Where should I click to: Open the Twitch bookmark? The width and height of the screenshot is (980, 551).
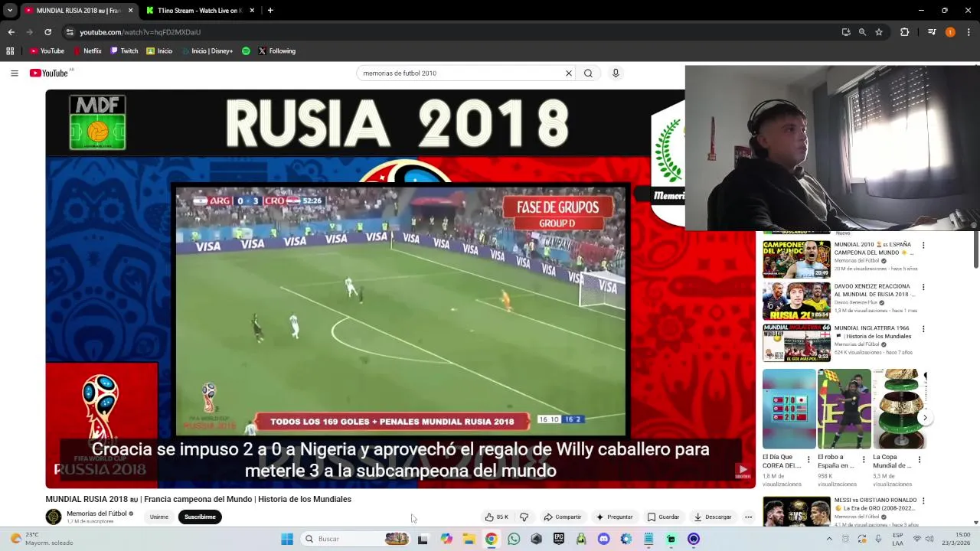(x=124, y=51)
